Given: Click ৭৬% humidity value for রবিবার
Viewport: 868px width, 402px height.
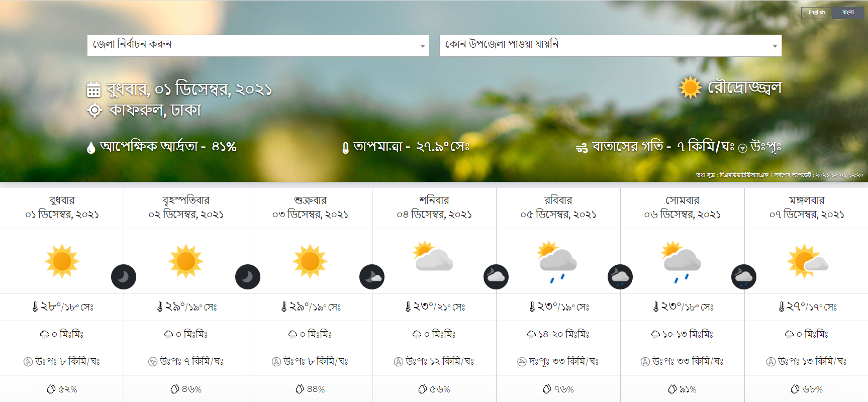Looking at the screenshot, I should (564, 389).
